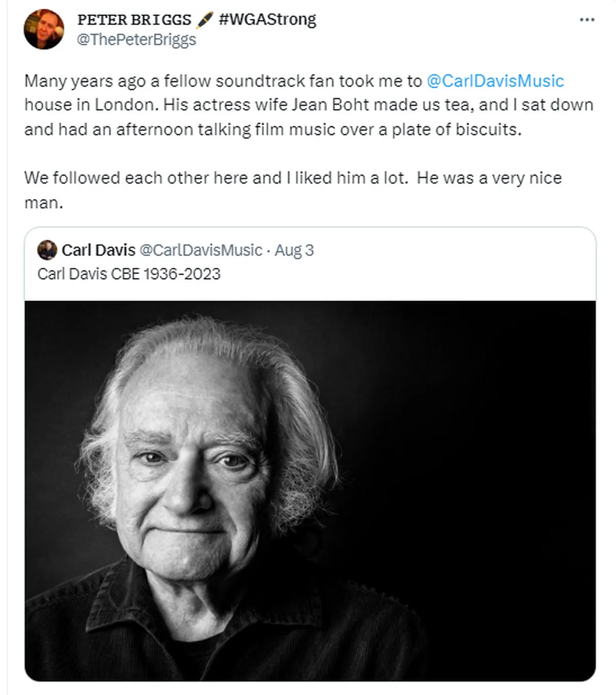Click Carl Davis' avatar in the quoted tweet
616x695 pixels.
(x=46, y=250)
